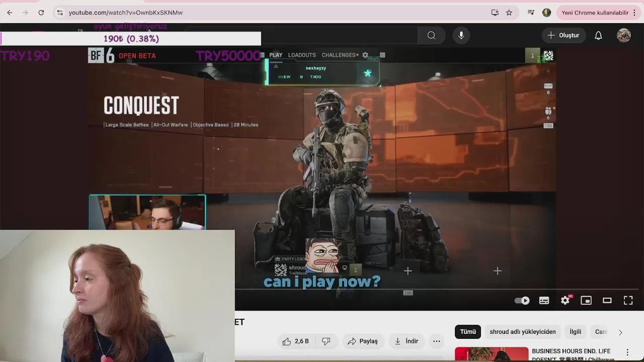Reload the page with the refresh icon
644x362 pixels.
click(x=41, y=13)
